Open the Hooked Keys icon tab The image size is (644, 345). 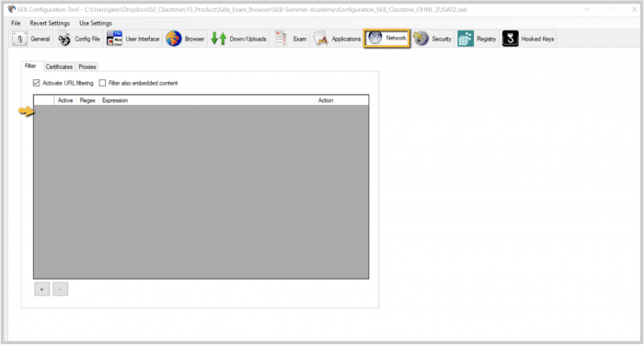[x=511, y=39]
